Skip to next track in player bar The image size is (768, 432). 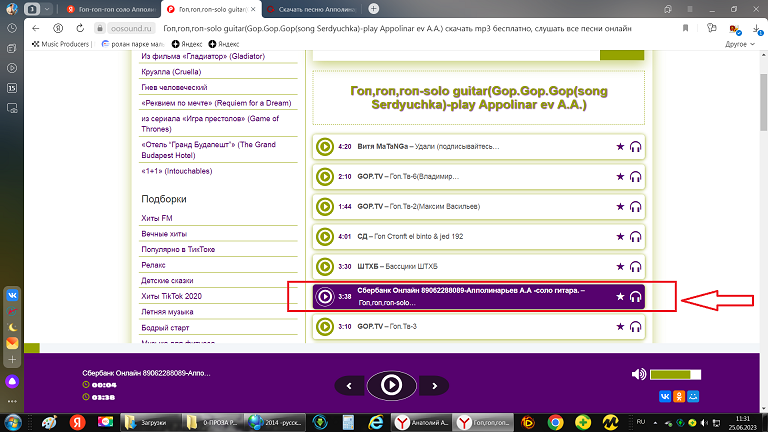(x=434, y=386)
